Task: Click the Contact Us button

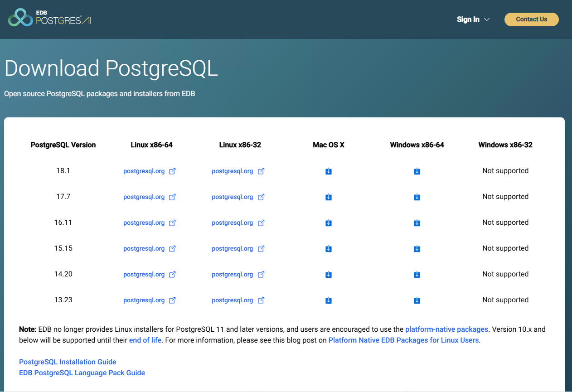Action: pyautogui.click(x=532, y=19)
